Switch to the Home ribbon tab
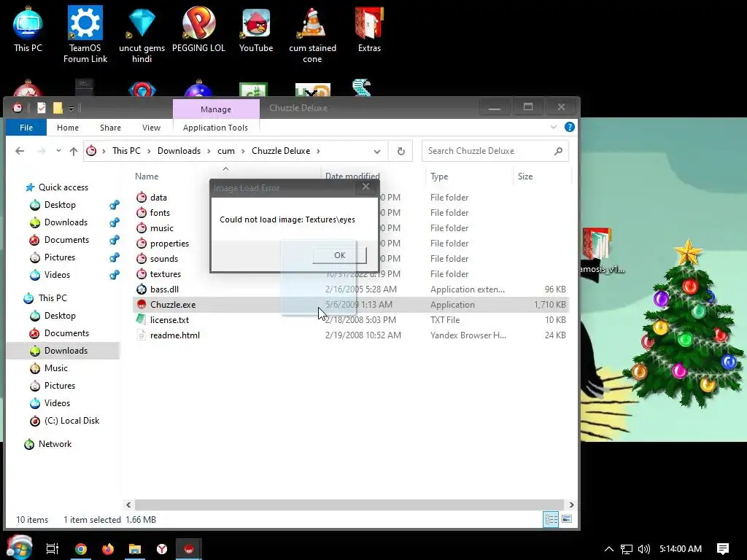 click(68, 128)
